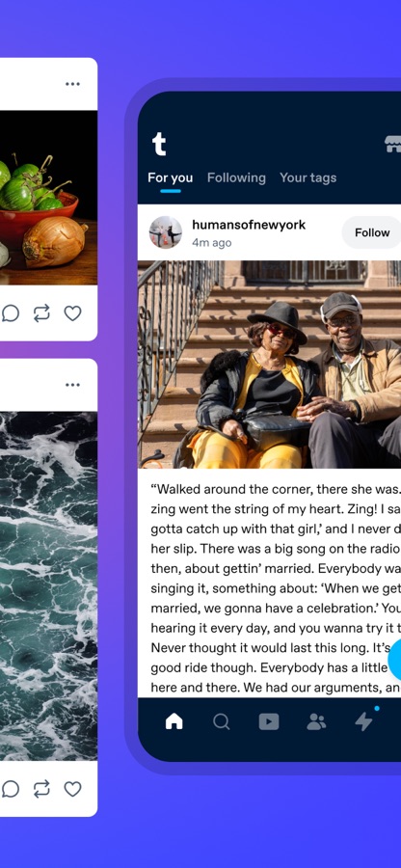Reply to the ocean waves photo post
This screenshot has height=868, width=401.
10,788
